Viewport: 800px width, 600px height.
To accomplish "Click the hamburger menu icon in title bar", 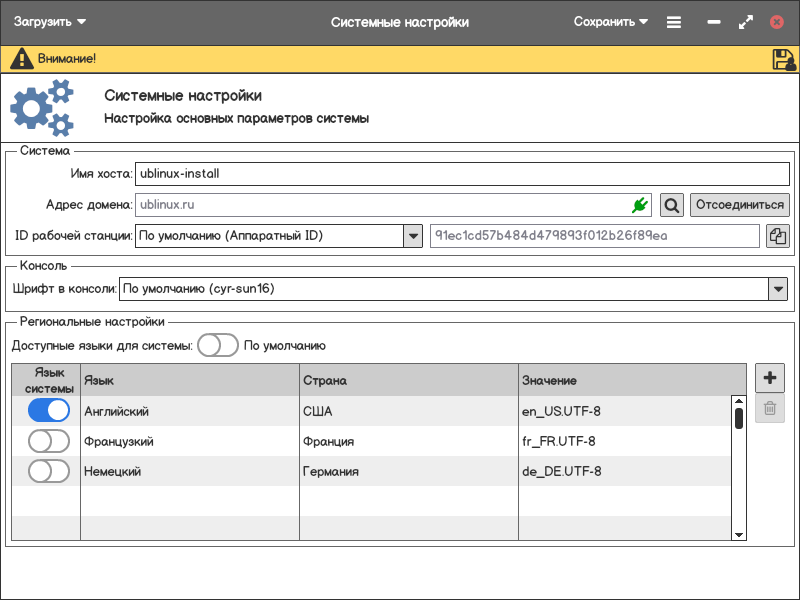I will pyautogui.click(x=674, y=22).
